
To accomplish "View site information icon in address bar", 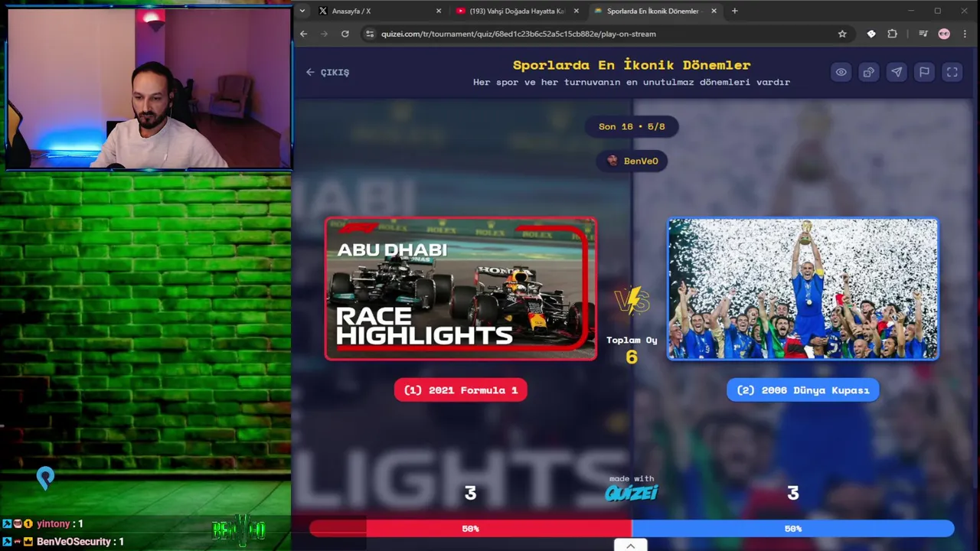I will pos(370,34).
